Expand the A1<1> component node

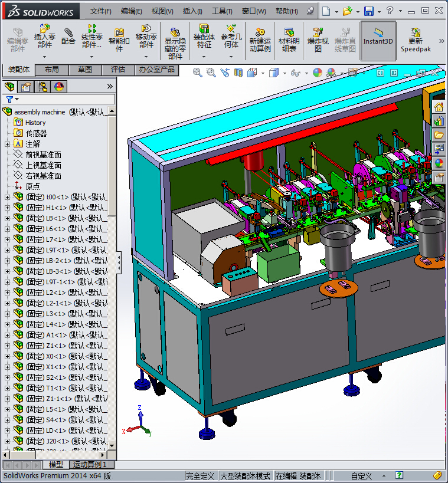(x=8, y=335)
